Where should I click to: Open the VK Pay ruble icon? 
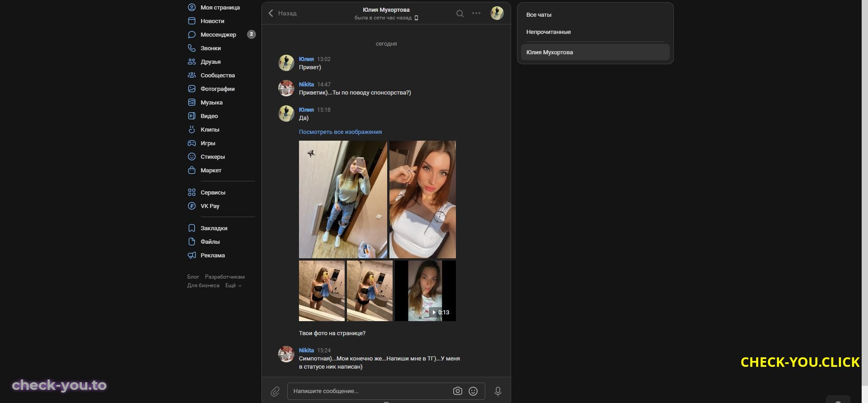coord(192,206)
